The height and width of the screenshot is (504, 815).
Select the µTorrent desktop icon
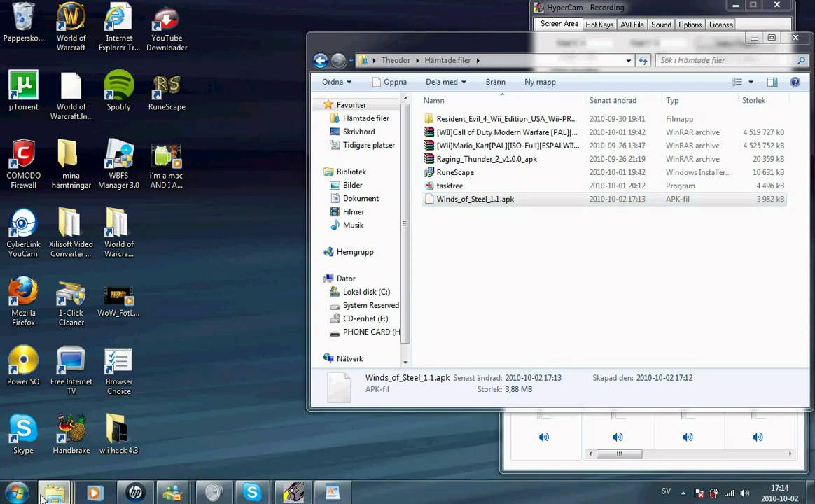[x=23, y=91]
